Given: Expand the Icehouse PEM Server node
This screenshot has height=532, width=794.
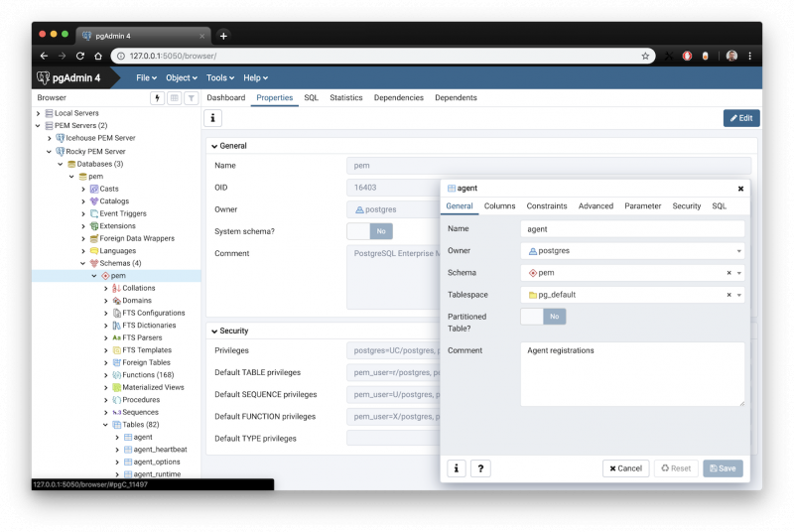Looking at the screenshot, I should tap(49, 138).
